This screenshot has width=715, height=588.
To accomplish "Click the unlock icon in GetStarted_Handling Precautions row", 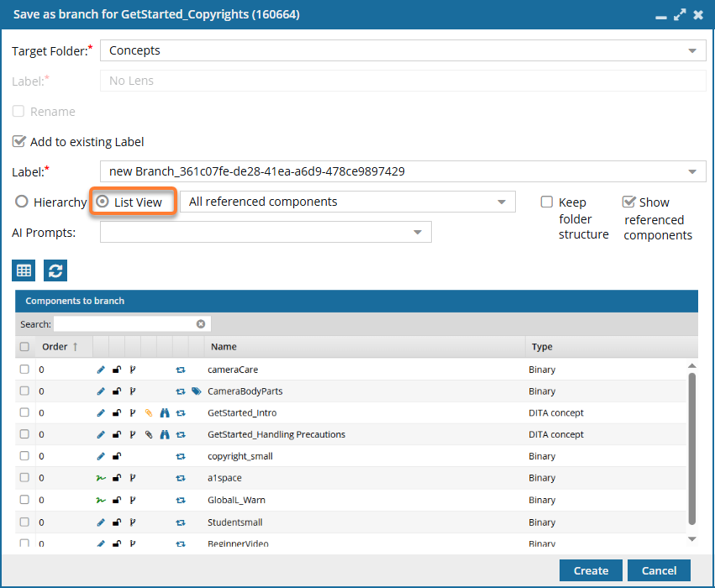I will pos(117,434).
